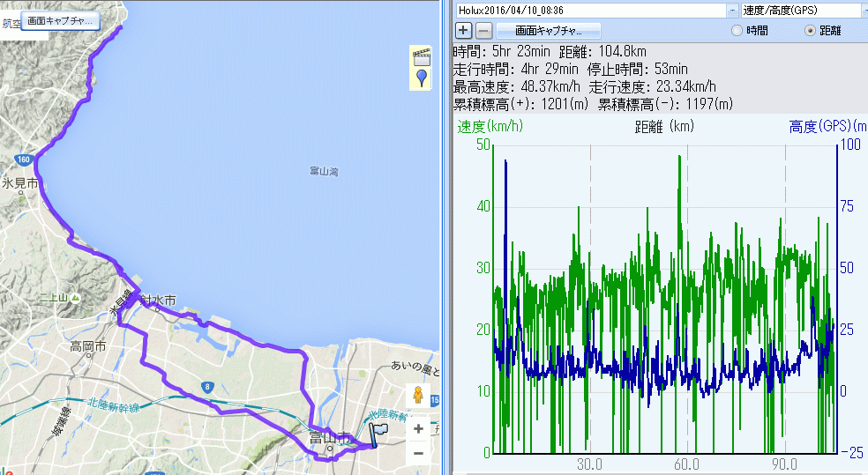Image resolution: width=868 pixels, height=475 pixels.
Task: Open Street View with the Pegman icon
Action: (x=418, y=394)
